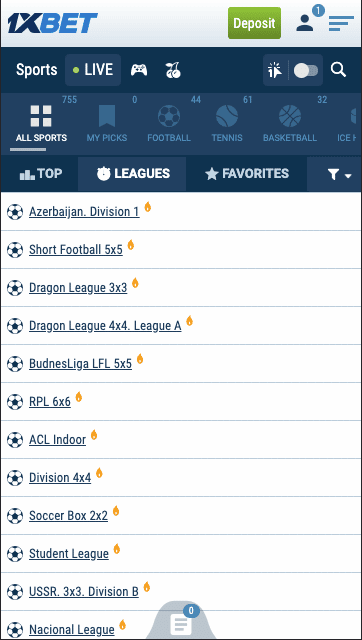
Task: Open the bet slip icon at bottom
Action: click(181, 624)
